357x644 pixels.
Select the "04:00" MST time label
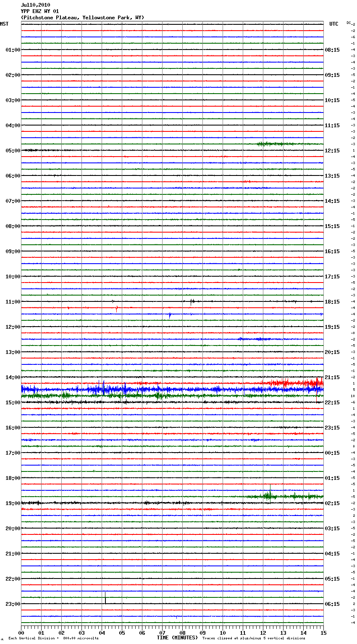pos(13,126)
